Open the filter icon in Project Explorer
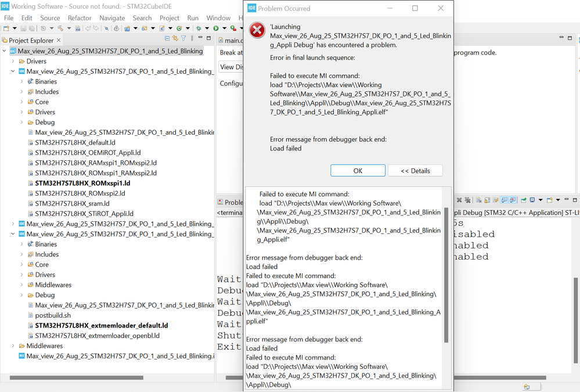Viewport: 580px width, 392px height. point(183,40)
